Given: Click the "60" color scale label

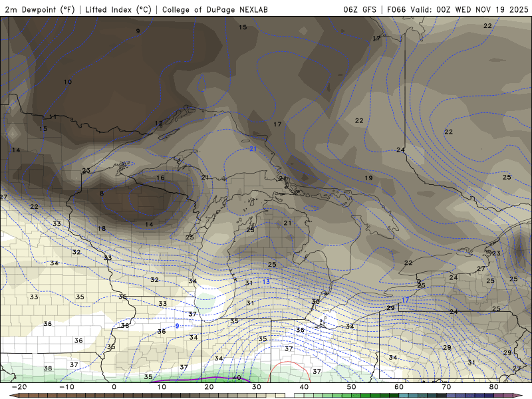Looking at the screenshot, I should pyautogui.click(x=399, y=387).
